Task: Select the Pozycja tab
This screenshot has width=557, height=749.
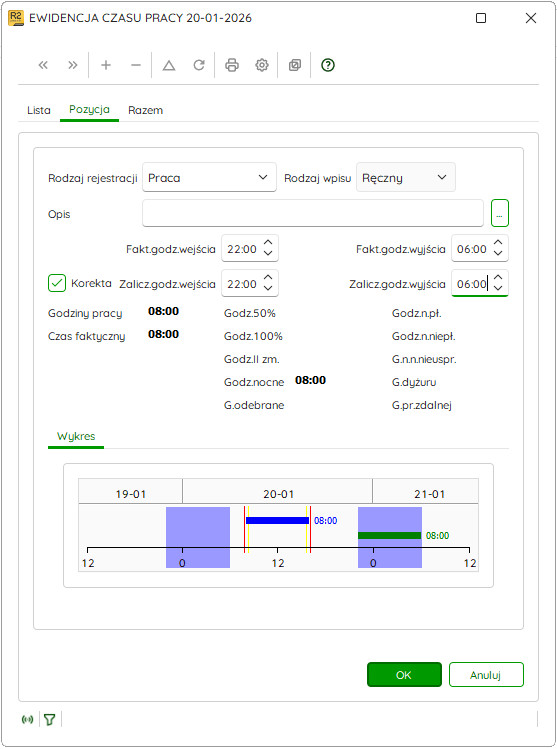Action: coord(89,110)
